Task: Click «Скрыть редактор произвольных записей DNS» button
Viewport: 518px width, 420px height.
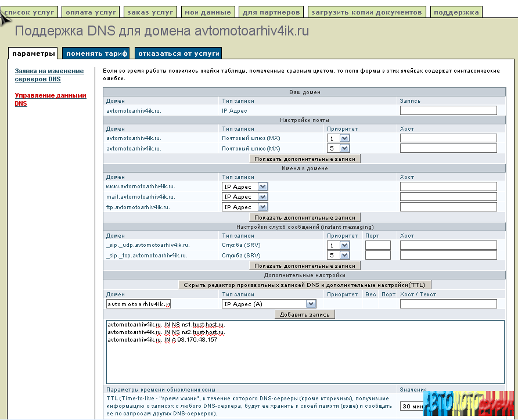Action: [x=305, y=285]
